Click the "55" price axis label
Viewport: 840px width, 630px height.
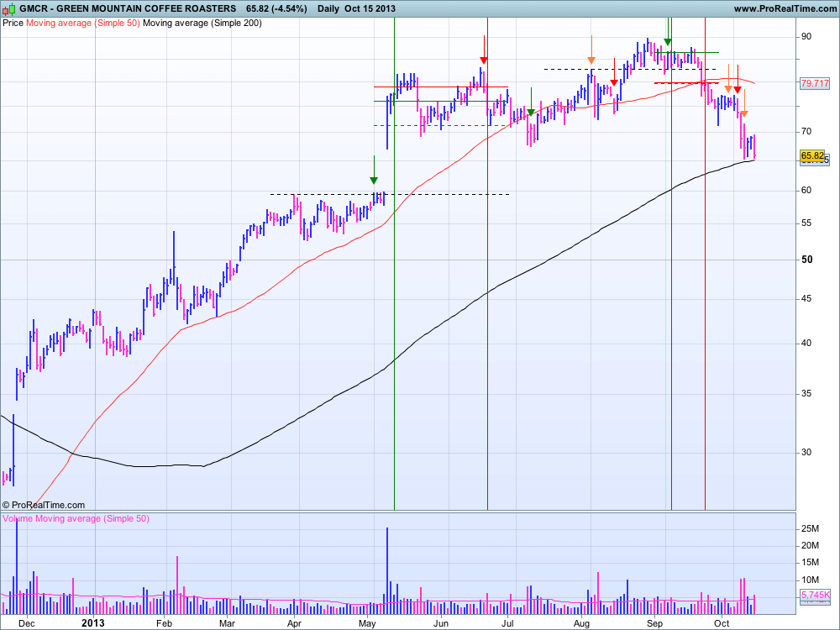(x=806, y=223)
